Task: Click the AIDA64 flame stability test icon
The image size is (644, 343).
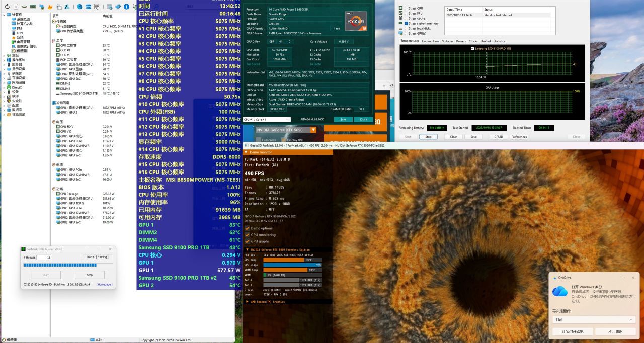Action: coord(50,7)
